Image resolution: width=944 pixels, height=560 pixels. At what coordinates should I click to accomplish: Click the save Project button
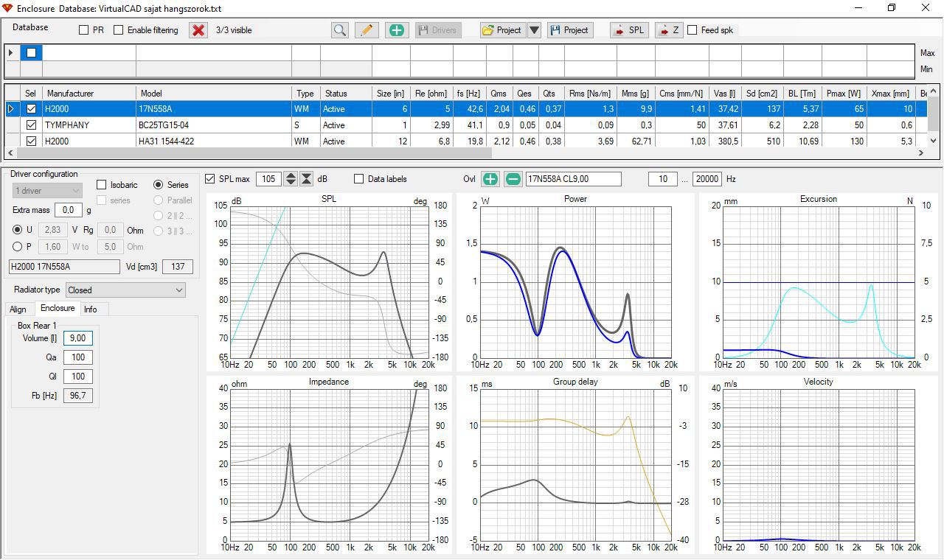pyautogui.click(x=569, y=30)
